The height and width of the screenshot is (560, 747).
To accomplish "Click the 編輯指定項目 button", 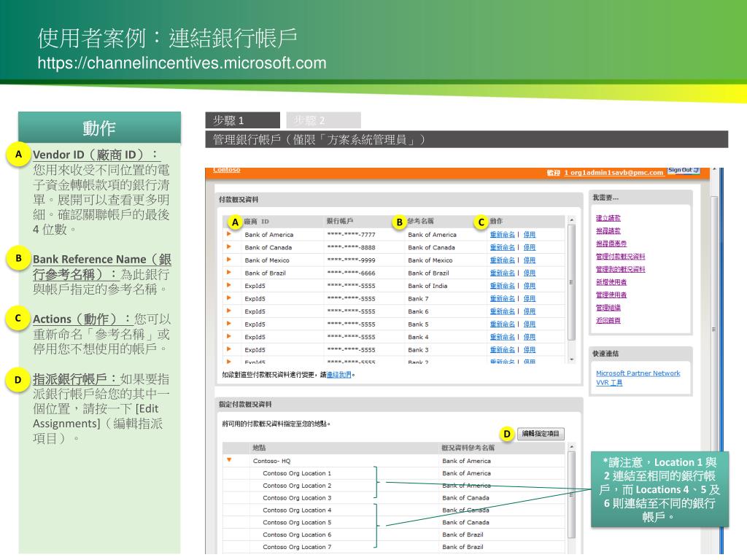I will coord(541,434).
